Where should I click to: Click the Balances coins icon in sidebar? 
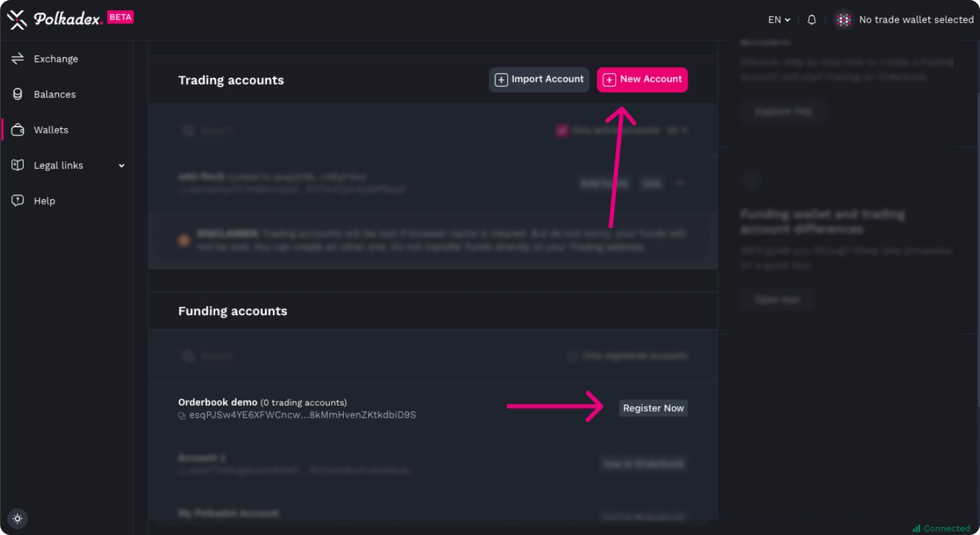tap(17, 95)
